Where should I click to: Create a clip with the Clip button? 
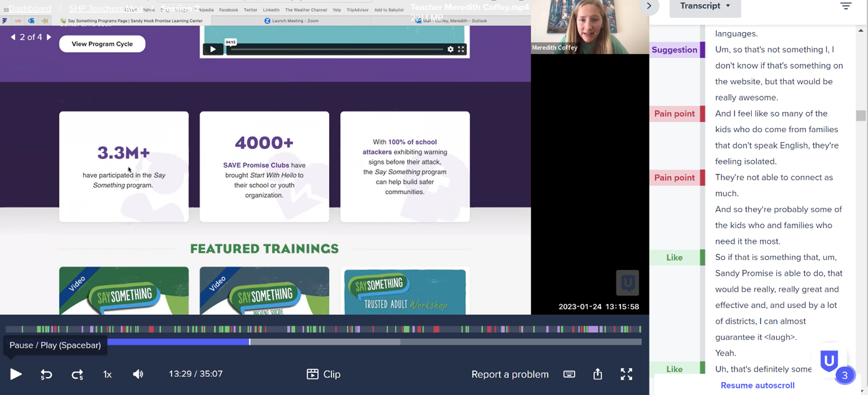323,374
